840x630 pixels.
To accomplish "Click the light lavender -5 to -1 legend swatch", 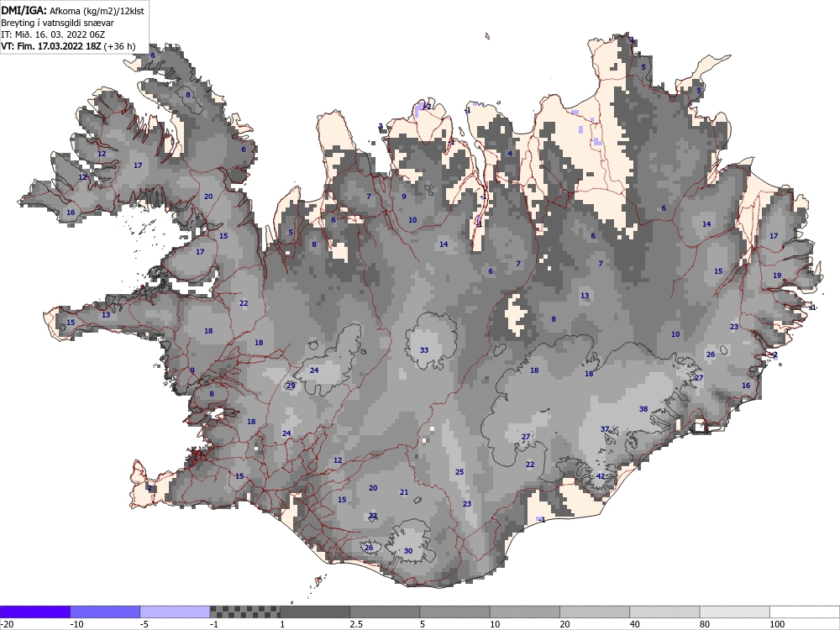I will [176, 612].
